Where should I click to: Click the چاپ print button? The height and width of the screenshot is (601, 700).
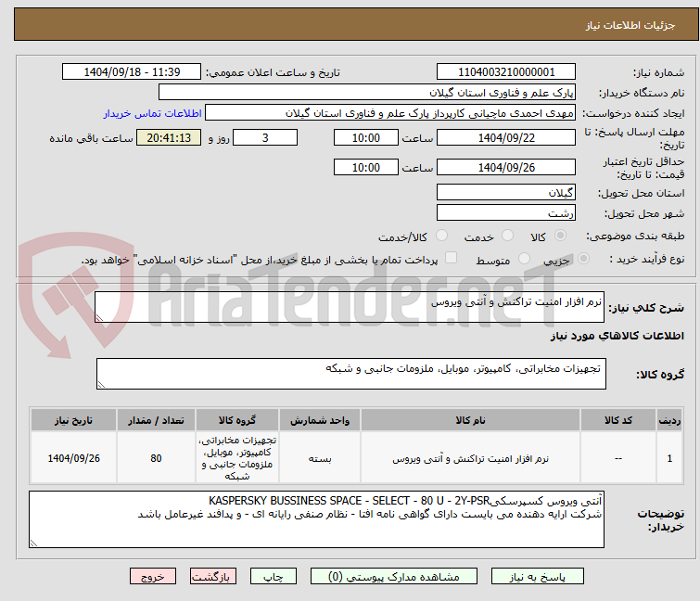pos(274,576)
